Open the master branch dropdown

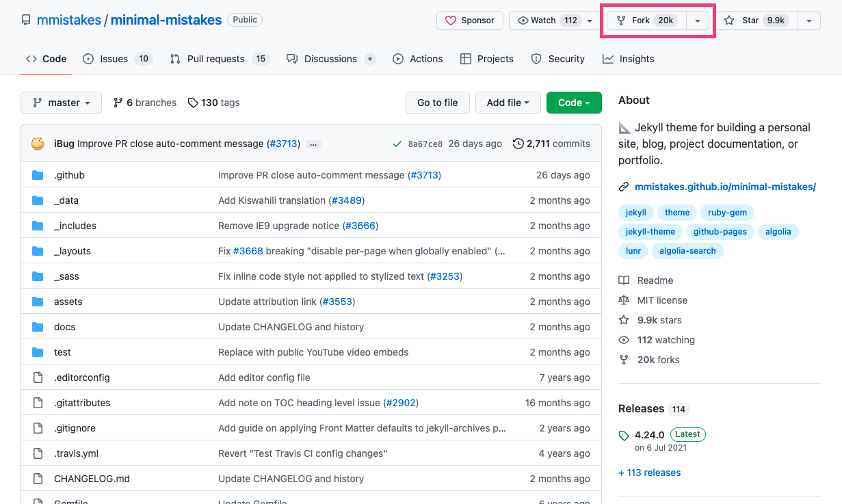[61, 103]
